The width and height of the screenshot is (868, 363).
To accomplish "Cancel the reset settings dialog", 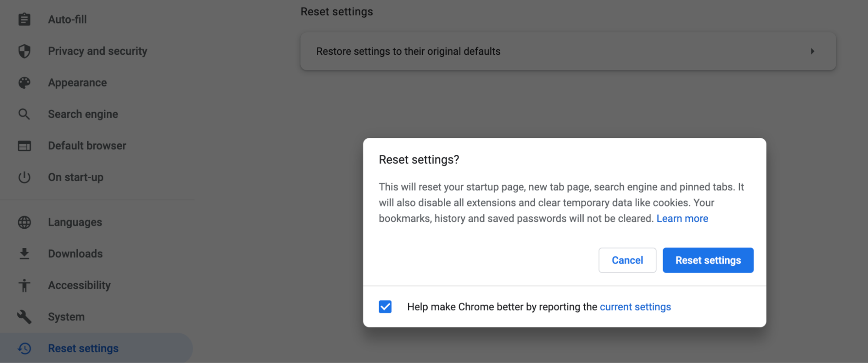I will (x=627, y=260).
